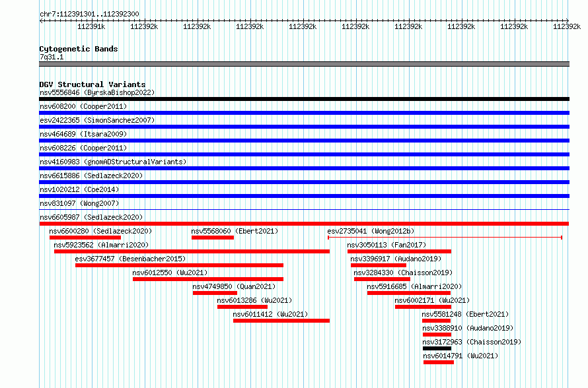Viewport: 588px width, 388px height.
Task: Click the black bar of nsv5556846
Action: [304, 99]
